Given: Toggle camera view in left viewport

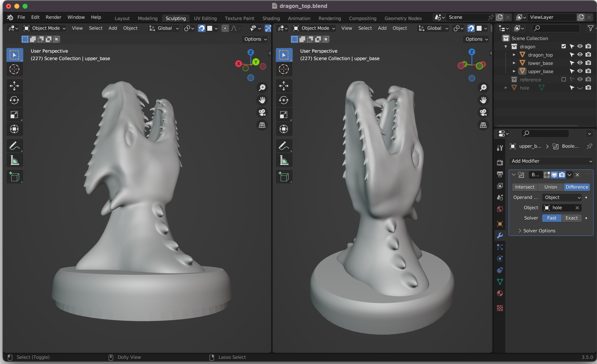Looking at the screenshot, I should coord(262,112).
